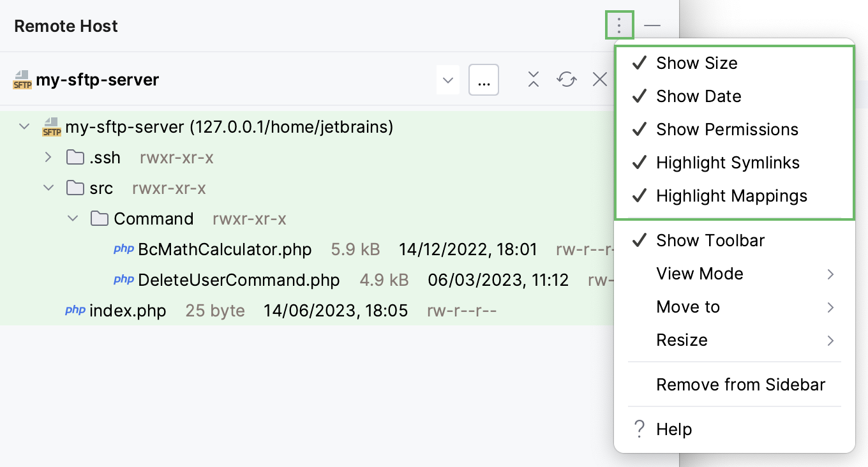Open the server selection dropdown

tap(448, 79)
